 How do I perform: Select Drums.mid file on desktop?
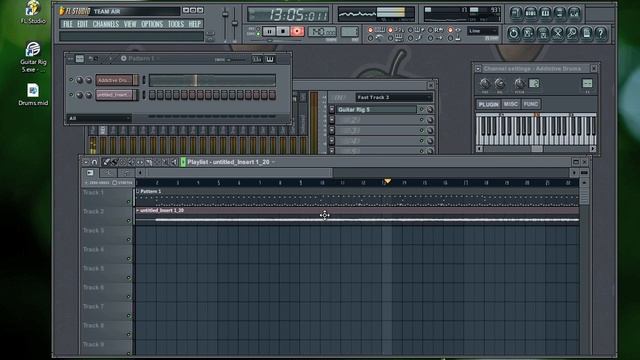33,95
